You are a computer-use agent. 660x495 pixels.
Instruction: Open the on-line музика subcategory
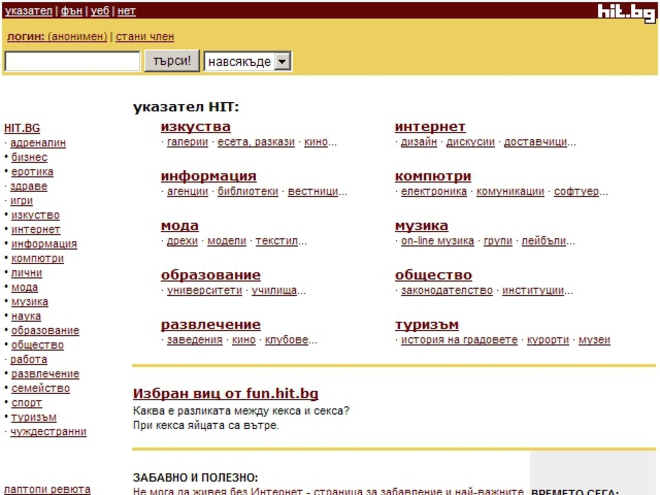click(x=437, y=241)
